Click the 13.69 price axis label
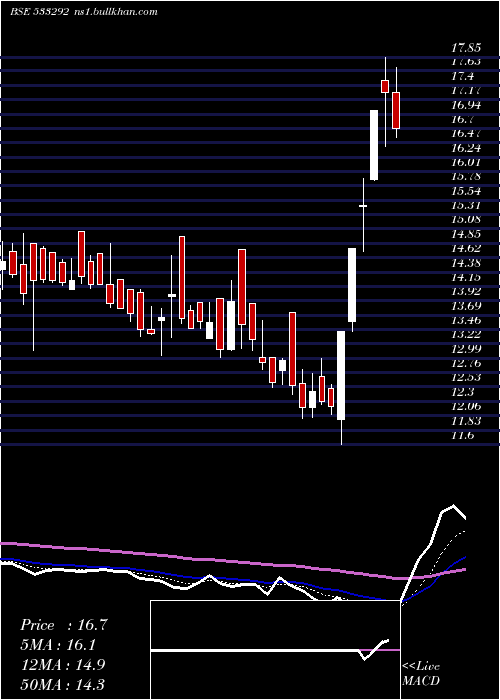The width and height of the screenshot is (500, 700). 466,306
